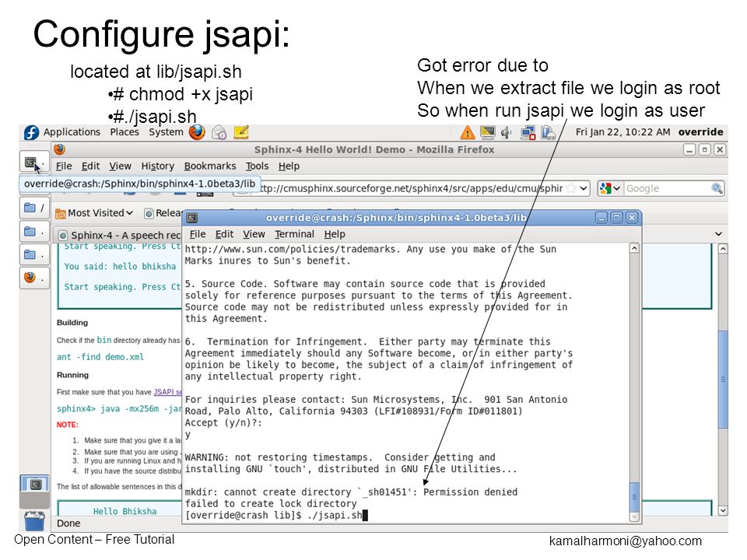Viewport: 747px width, 560px height.
Task: Open the Places panel menu
Action: (x=124, y=132)
